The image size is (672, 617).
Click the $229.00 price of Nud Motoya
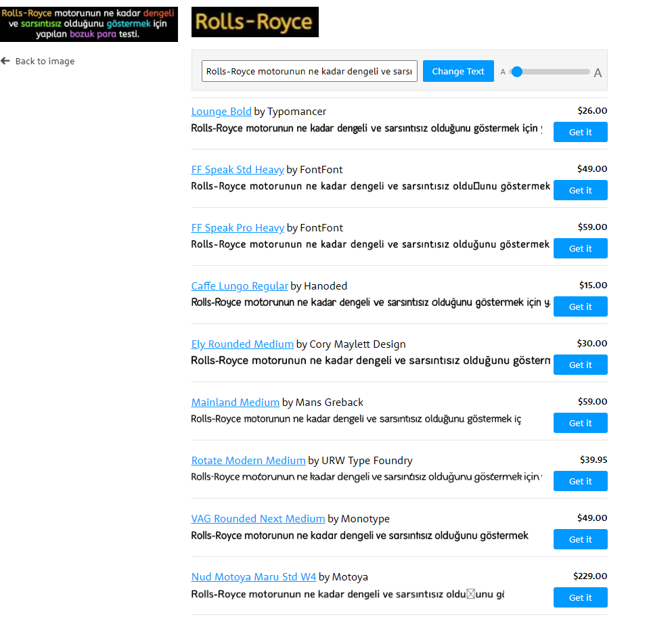pos(590,576)
